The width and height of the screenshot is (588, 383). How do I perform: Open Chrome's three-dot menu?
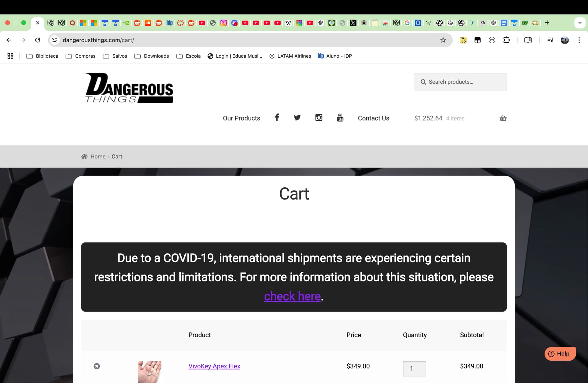(x=579, y=40)
